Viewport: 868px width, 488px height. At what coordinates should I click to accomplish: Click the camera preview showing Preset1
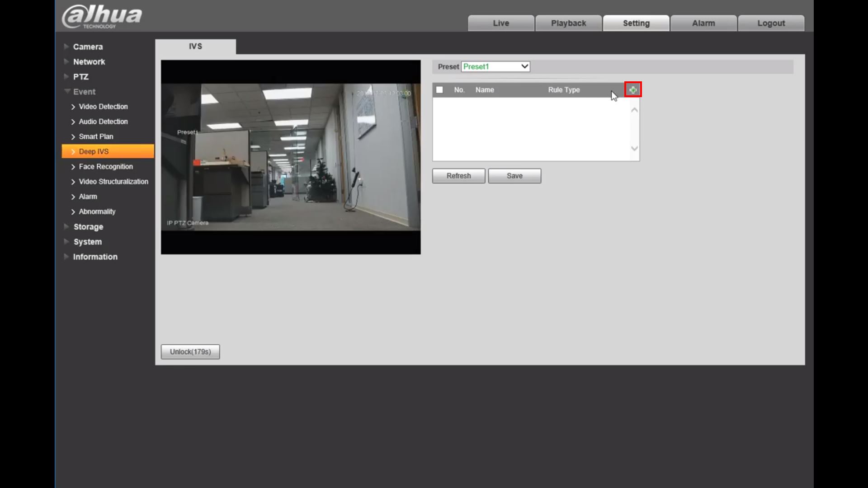click(290, 157)
